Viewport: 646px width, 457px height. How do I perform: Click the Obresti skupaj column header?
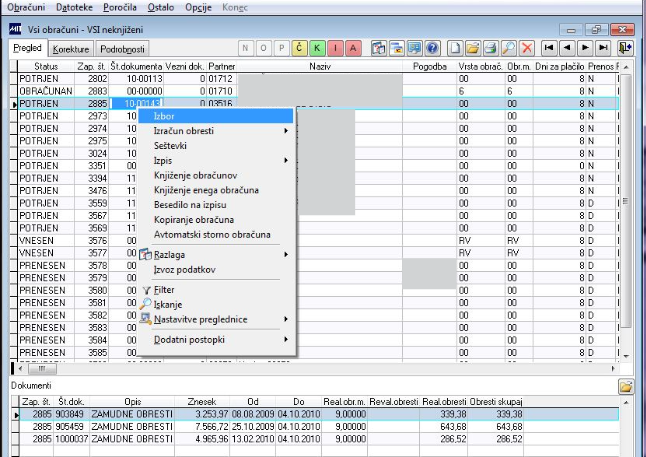click(x=496, y=401)
